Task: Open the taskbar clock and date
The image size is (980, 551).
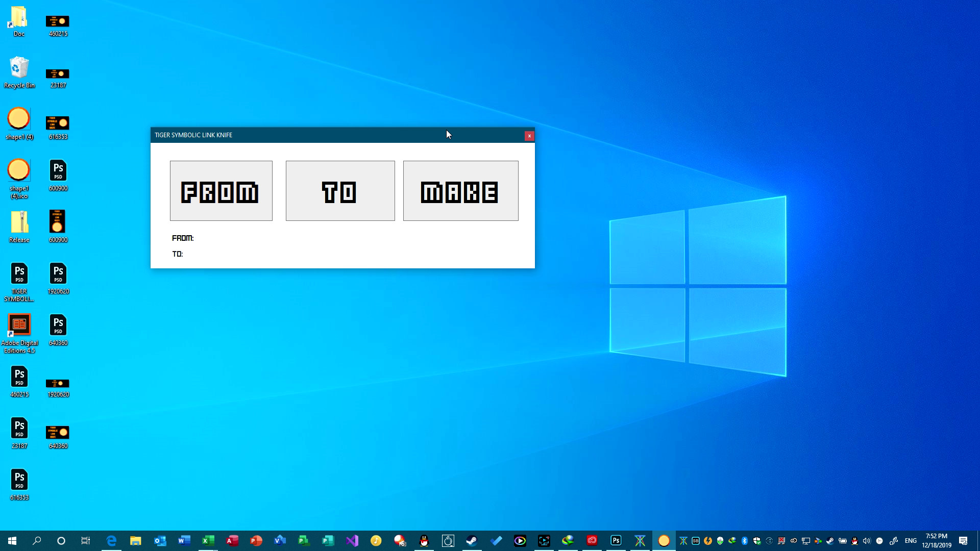Action: pos(936,540)
